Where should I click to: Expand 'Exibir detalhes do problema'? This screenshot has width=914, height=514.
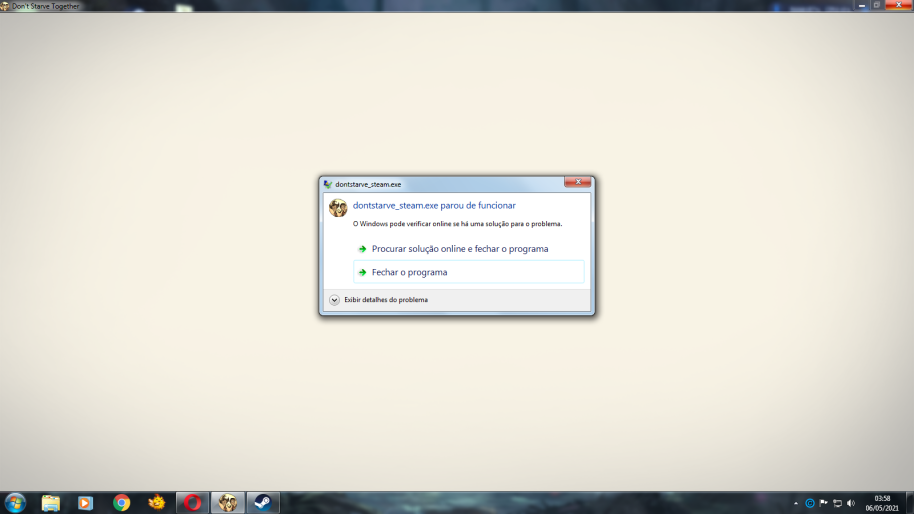[378, 300]
